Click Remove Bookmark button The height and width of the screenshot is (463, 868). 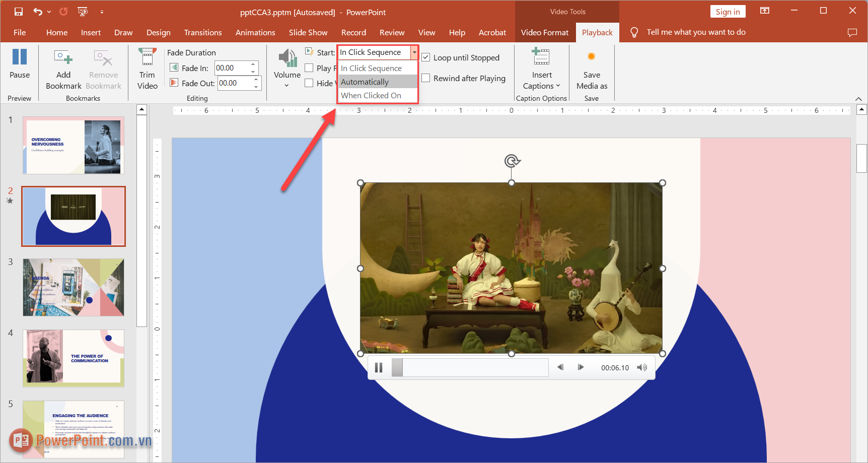(103, 70)
